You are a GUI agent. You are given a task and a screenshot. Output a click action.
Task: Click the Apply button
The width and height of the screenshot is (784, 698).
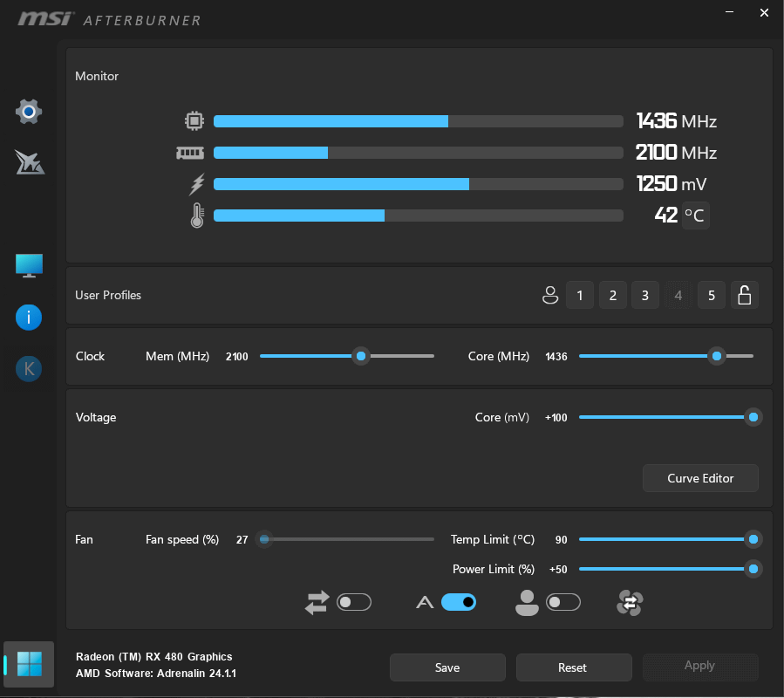700,667
